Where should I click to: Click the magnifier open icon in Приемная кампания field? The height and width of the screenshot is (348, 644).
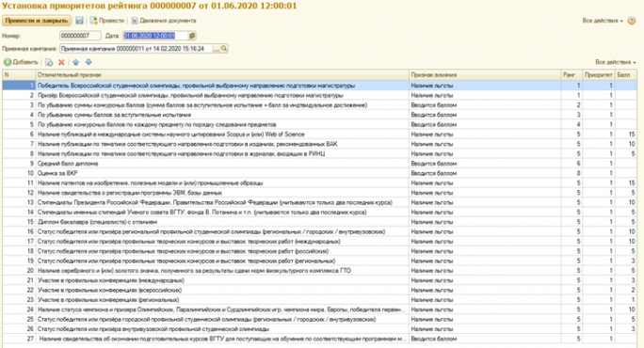coord(224,48)
